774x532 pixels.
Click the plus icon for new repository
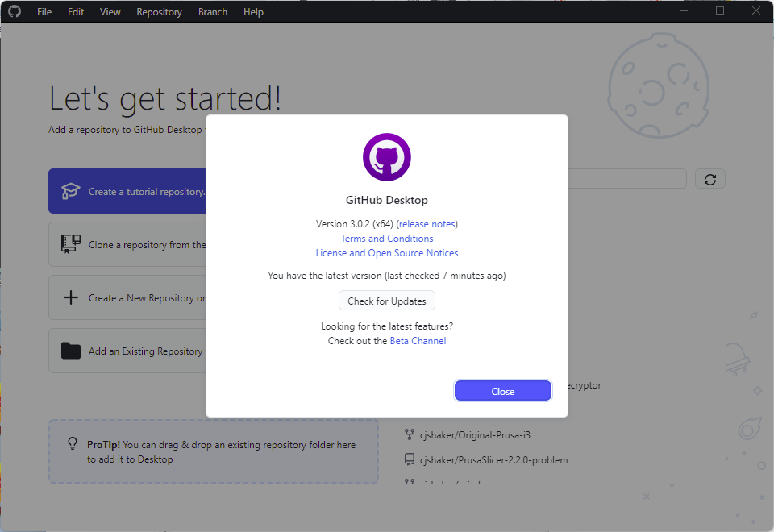(x=71, y=297)
